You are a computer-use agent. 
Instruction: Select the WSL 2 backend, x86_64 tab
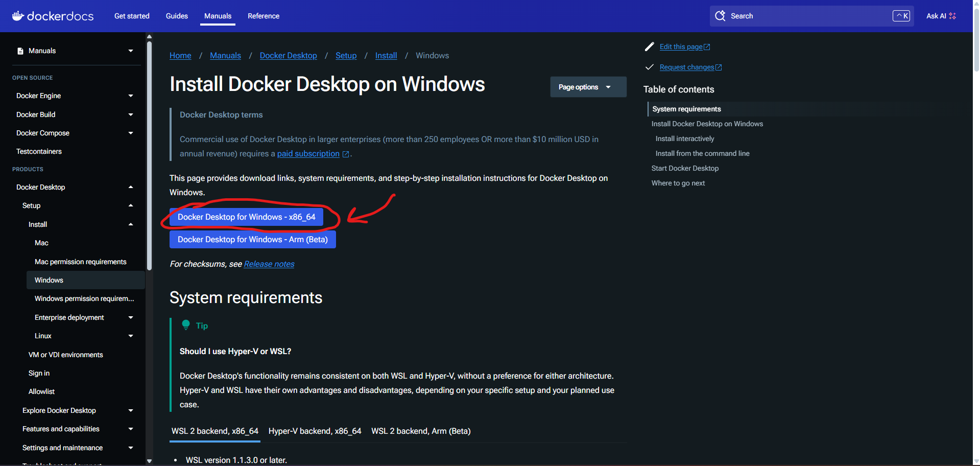pyautogui.click(x=215, y=431)
